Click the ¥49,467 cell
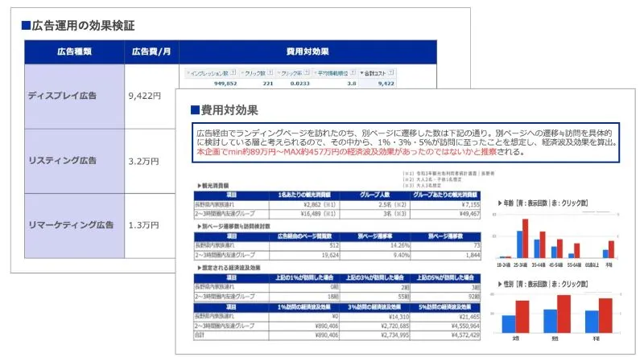The width and height of the screenshot is (644, 361). (x=469, y=214)
